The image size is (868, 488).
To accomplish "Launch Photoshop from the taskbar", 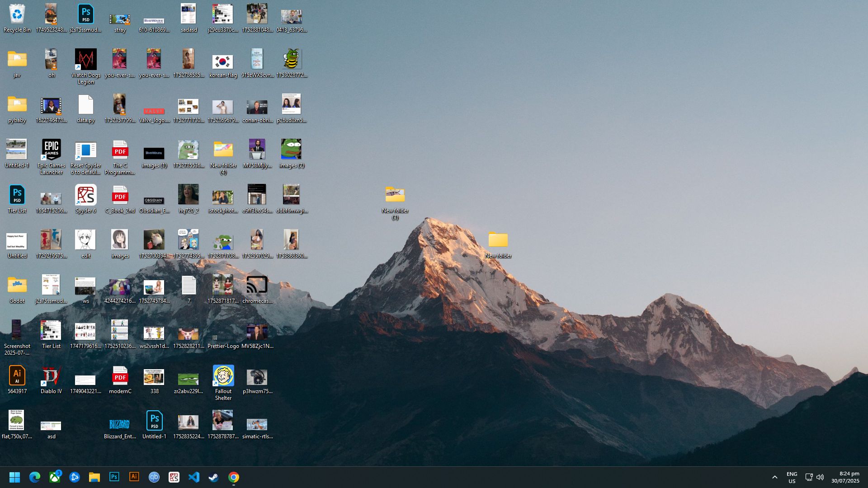I will 114,477.
